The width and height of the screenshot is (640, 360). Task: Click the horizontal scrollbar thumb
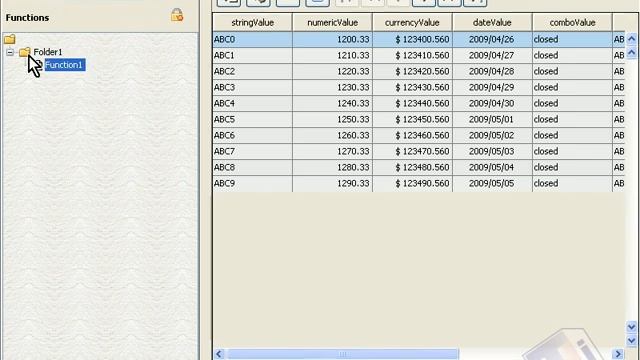(x=343, y=354)
